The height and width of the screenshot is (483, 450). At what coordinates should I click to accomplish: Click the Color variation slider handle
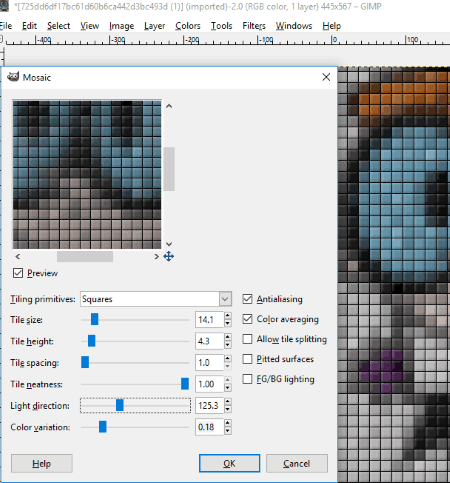pos(103,427)
